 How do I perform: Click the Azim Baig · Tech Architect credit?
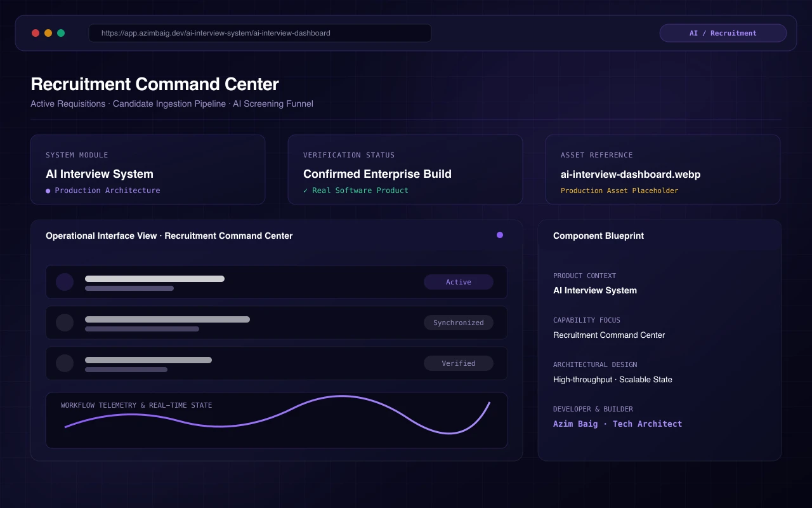pos(618,424)
